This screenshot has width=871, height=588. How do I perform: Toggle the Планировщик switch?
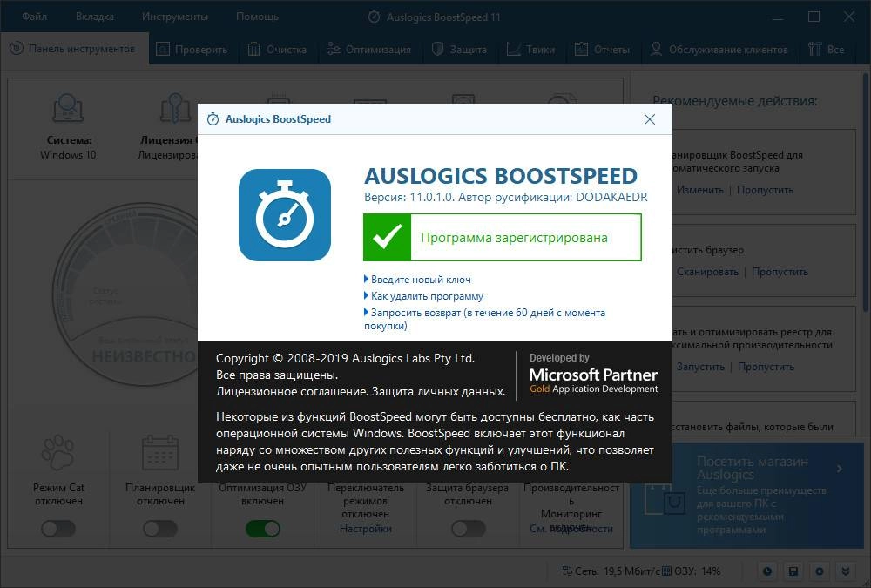point(160,529)
